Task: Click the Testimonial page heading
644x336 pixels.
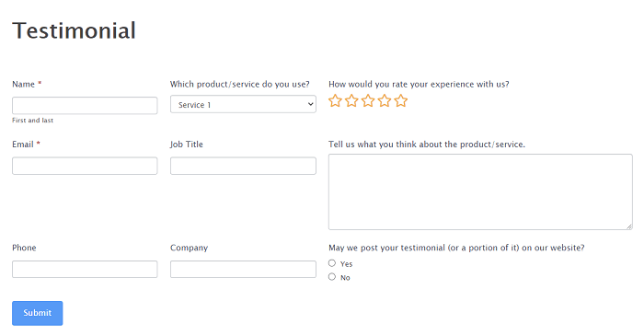Action: [74, 30]
